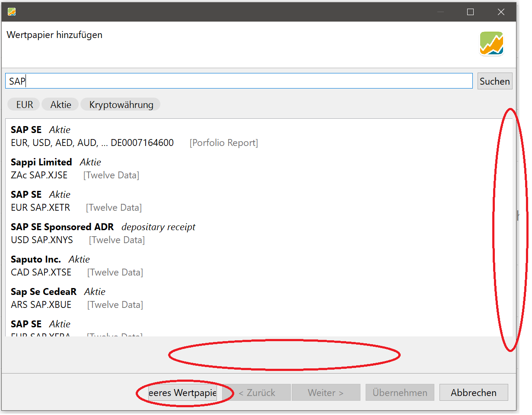Click the Suchen search button
This screenshot has width=532, height=415.
click(495, 81)
